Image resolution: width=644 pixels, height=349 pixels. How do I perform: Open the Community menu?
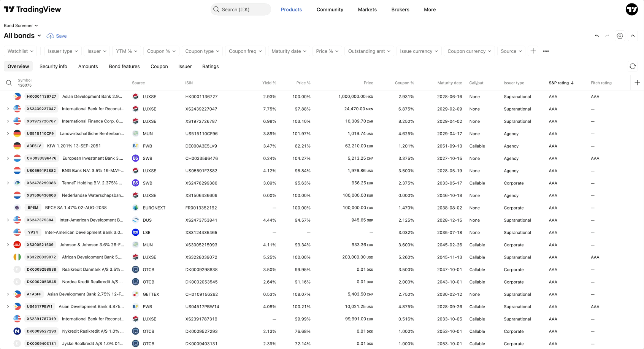(x=330, y=10)
